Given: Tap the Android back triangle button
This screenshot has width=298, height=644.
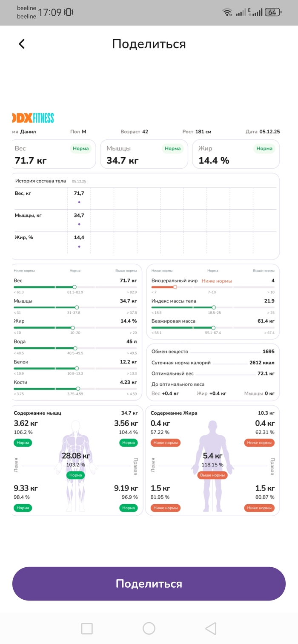Looking at the screenshot, I should [211, 628].
